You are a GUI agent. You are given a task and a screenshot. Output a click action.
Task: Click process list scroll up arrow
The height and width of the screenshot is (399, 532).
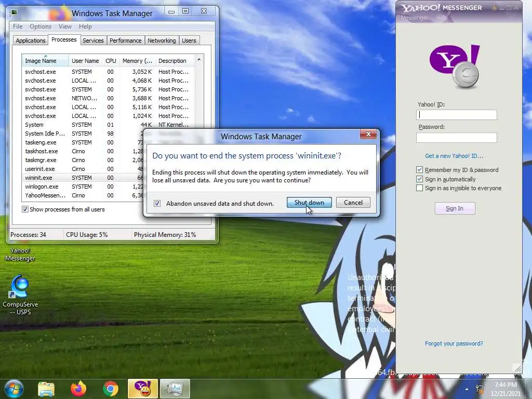199,59
